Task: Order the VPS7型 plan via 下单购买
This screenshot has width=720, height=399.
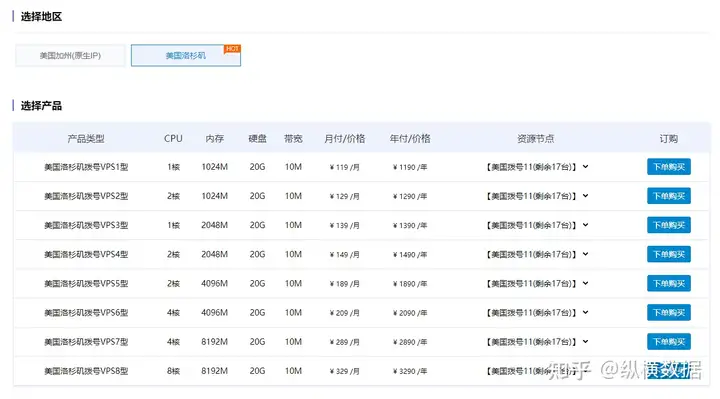Action: pyautogui.click(x=669, y=342)
